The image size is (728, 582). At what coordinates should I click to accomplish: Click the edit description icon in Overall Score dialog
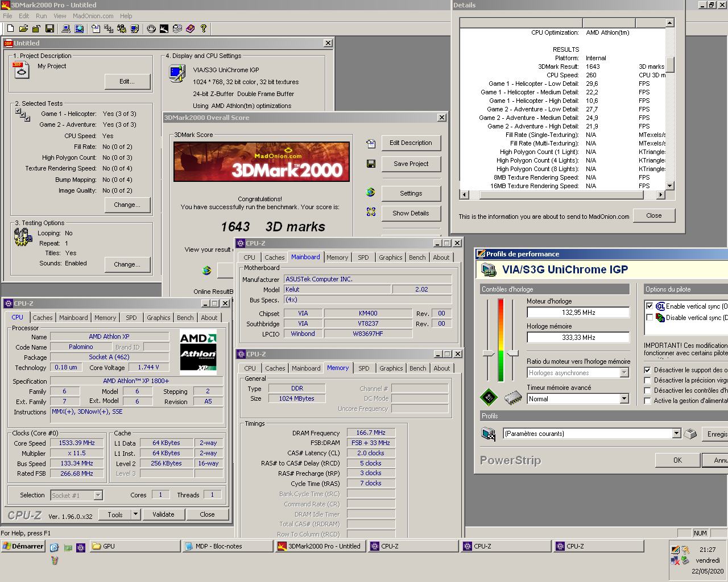371,143
